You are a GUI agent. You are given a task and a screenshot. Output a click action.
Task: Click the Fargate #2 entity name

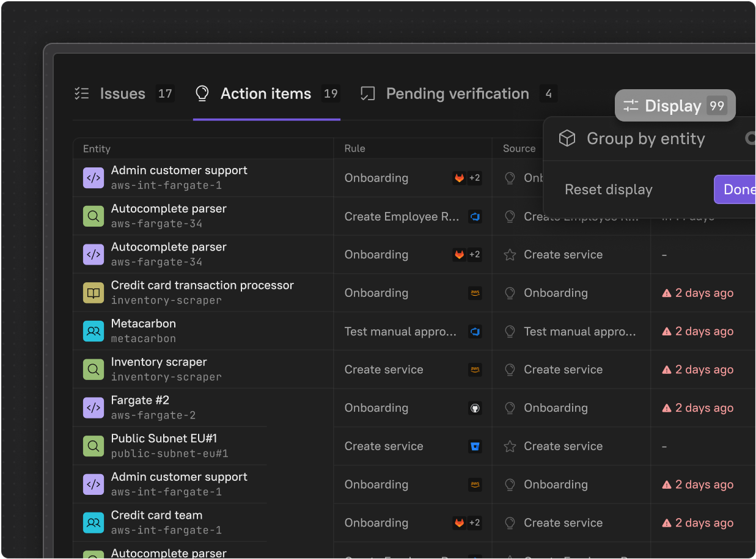click(140, 400)
